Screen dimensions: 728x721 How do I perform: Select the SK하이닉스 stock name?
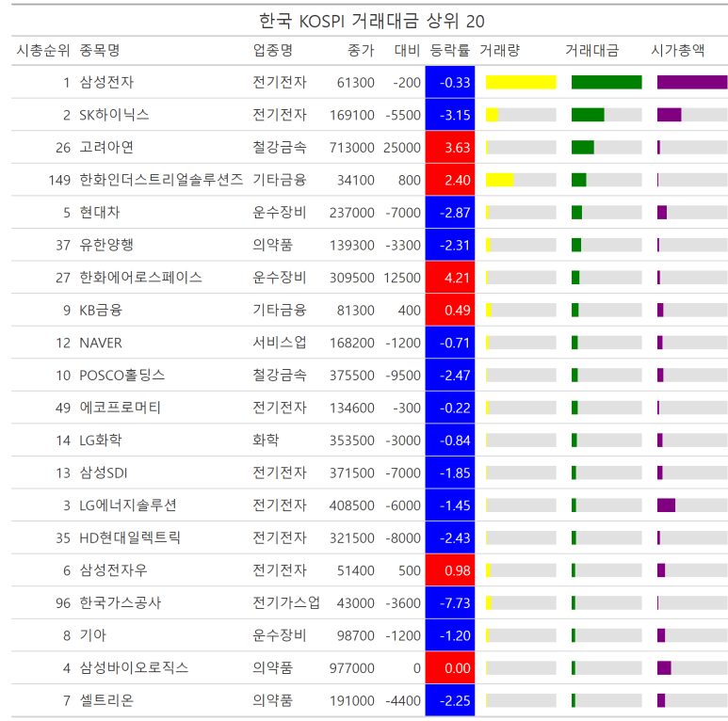click(114, 115)
